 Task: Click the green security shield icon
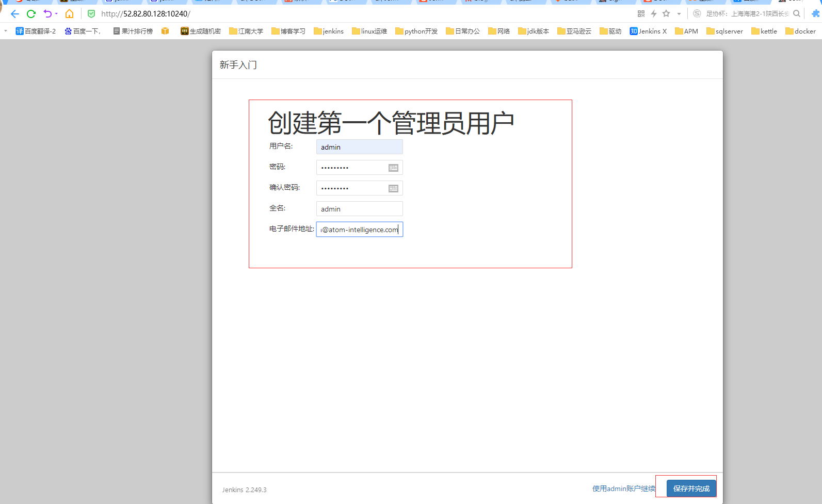click(91, 14)
